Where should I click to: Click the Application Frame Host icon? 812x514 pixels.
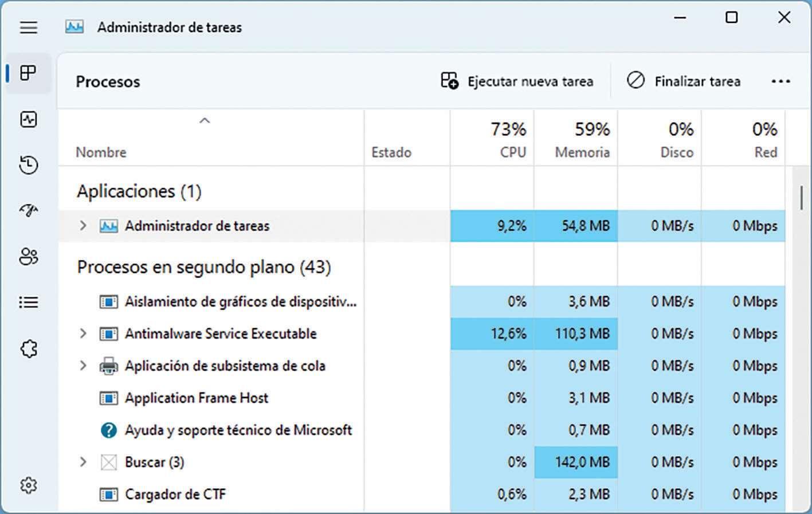coord(109,398)
